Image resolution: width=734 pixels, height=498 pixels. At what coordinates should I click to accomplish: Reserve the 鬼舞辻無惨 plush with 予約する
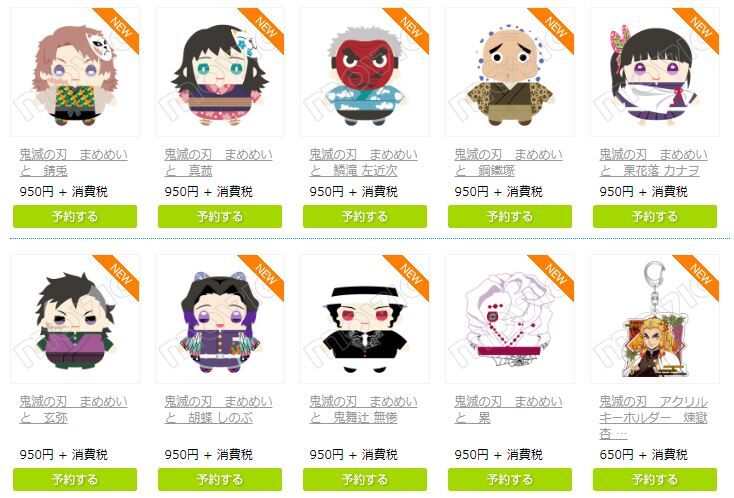point(365,480)
